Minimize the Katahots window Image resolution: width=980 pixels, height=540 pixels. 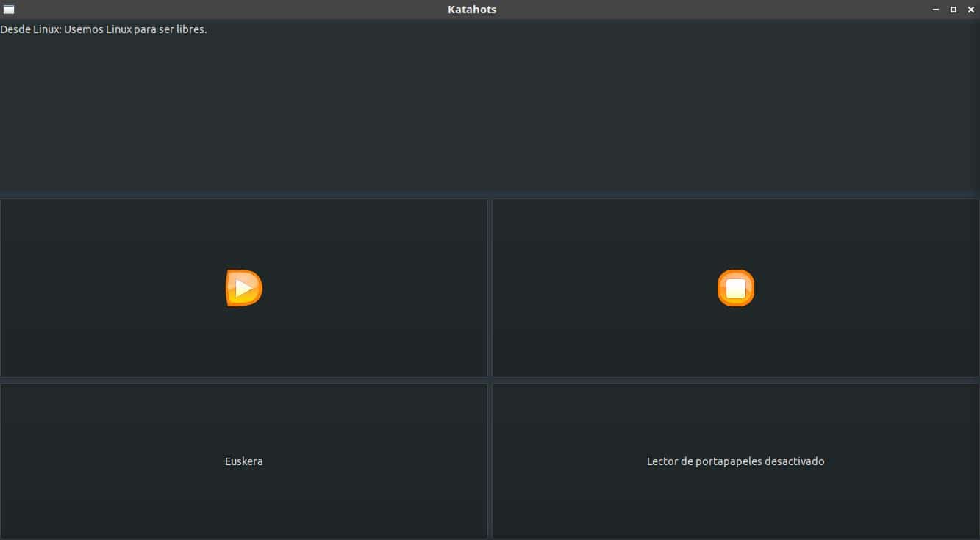click(x=935, y=9)
